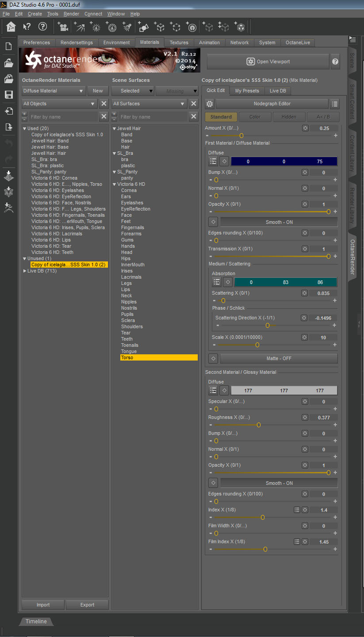Toggle Smooth - ON in Second Material
Viewport: 364px width, 637px height.
tap(279, 483)
